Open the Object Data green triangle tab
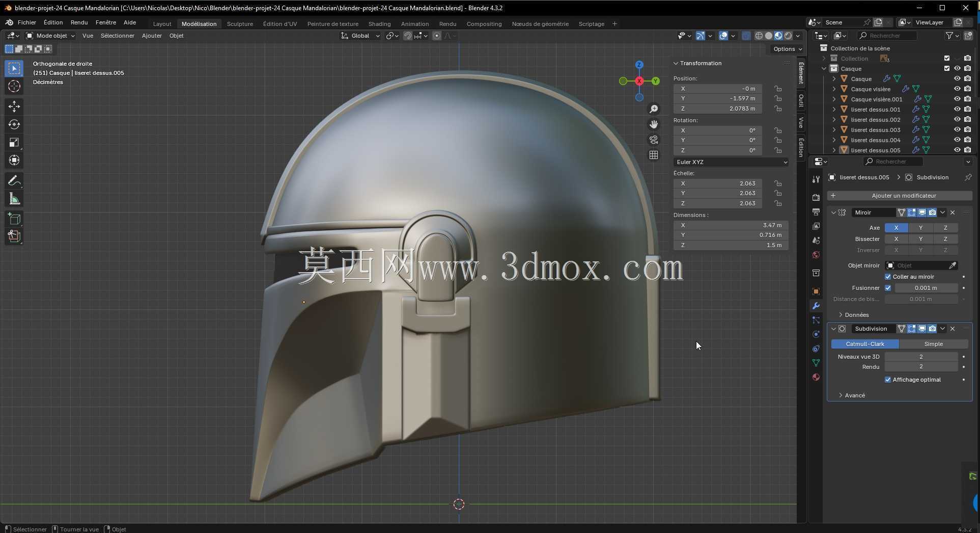The height and width of the screenshot is (533, 980). coord(816,363)
